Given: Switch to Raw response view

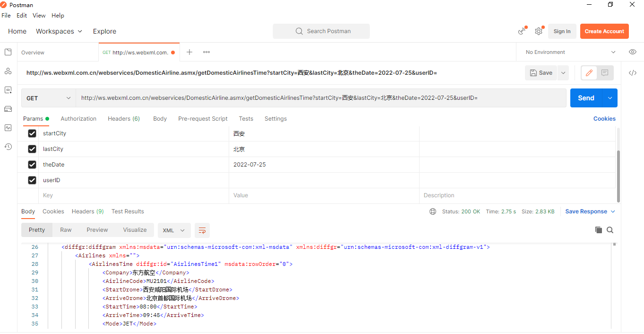Looking at the screenshot, I should (x=66, y=230).
